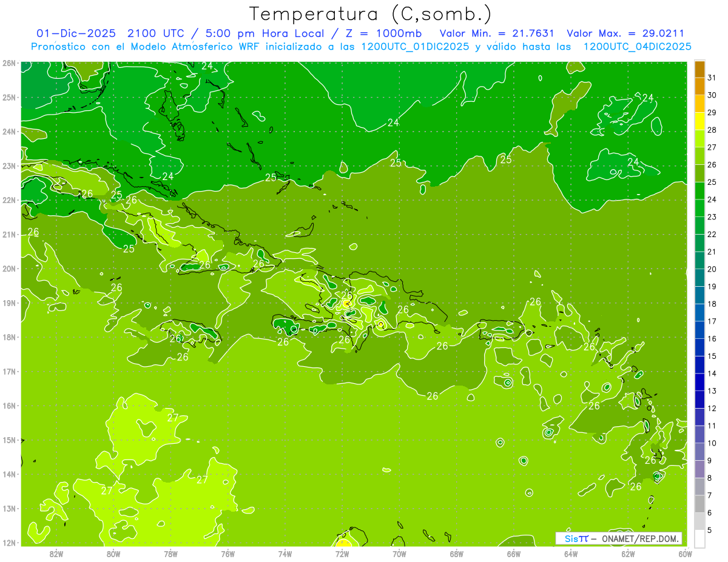Viewport: 728px width, 562px height.
Task: Click the '66W' longitude axis label
Action: pyautogui.click(x=514, y=554)
